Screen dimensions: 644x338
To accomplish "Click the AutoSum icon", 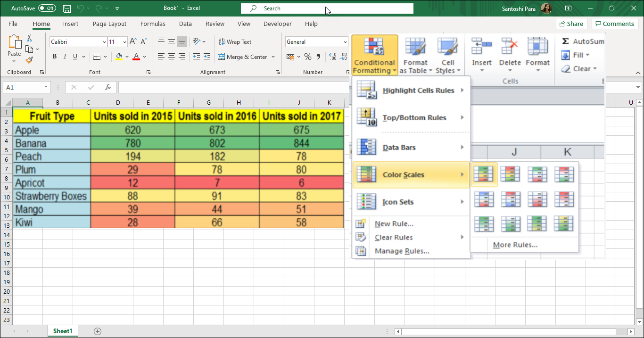I will point(565,41).
